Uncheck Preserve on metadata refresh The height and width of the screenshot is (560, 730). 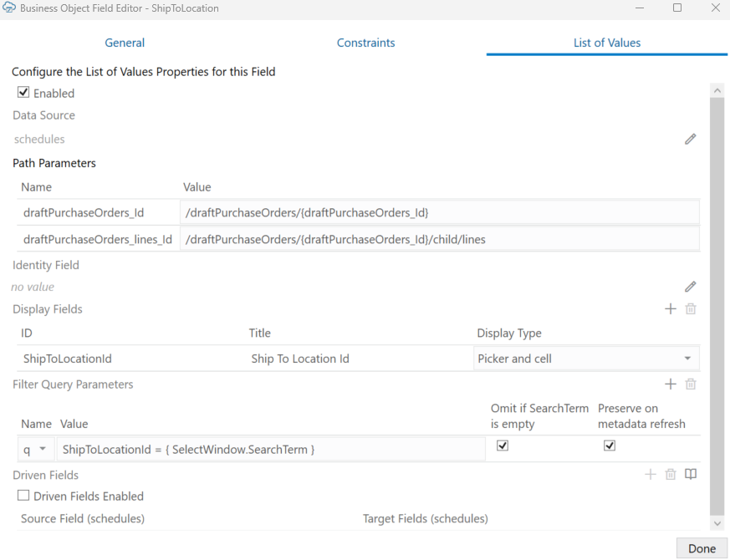click(x=610, y=445)
